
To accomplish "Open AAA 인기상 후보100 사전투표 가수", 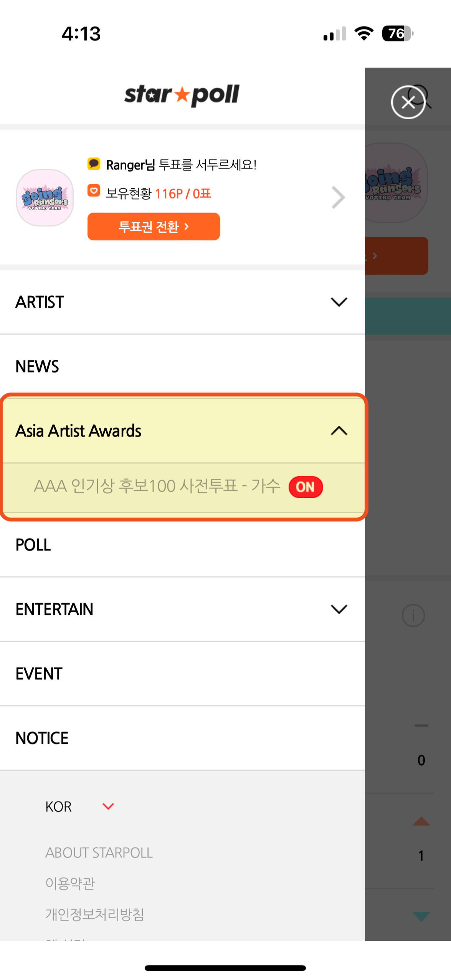I will coord(157,486).
